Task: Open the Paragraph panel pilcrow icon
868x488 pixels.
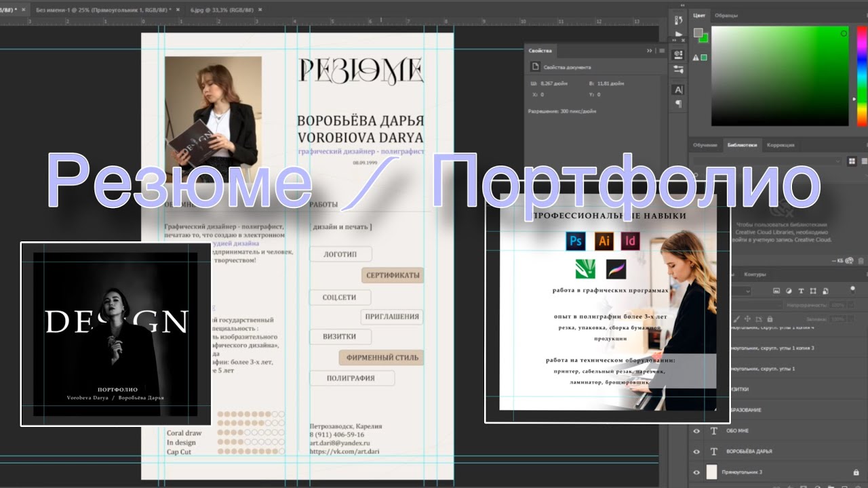Action: [x=679, y=104]
